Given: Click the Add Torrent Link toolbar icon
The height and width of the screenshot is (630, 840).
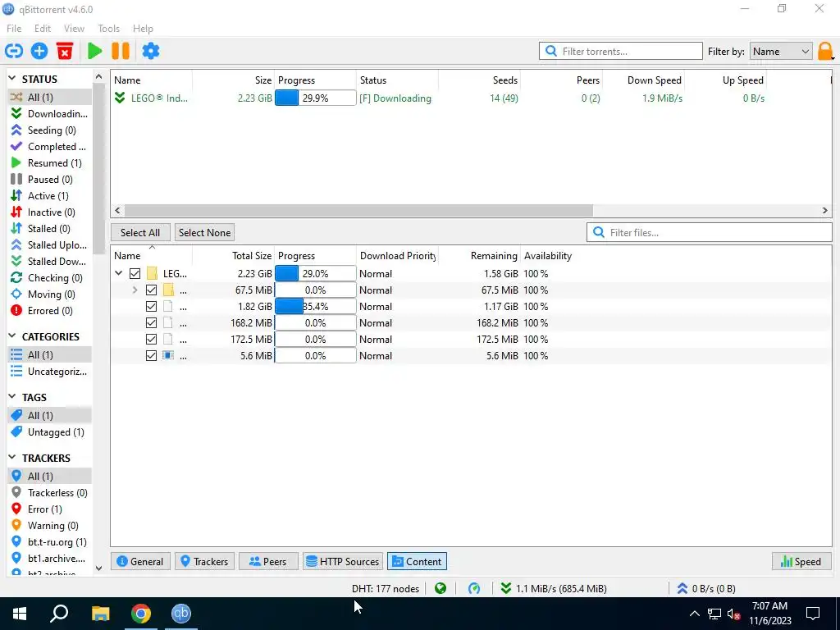Looking at the screenshot, I should [x=14, y=52].
